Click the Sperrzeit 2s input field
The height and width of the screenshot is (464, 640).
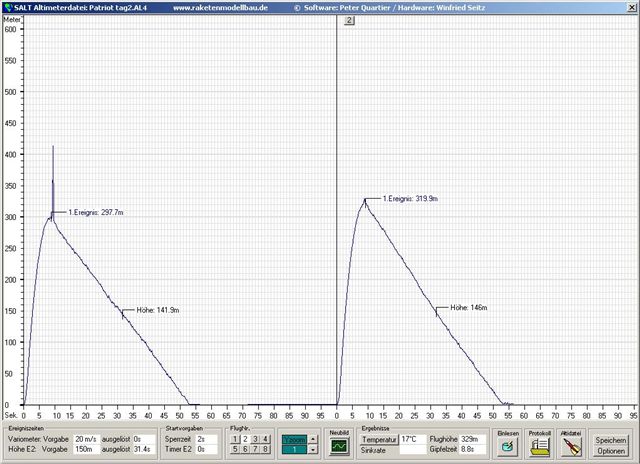pos(206,439)
